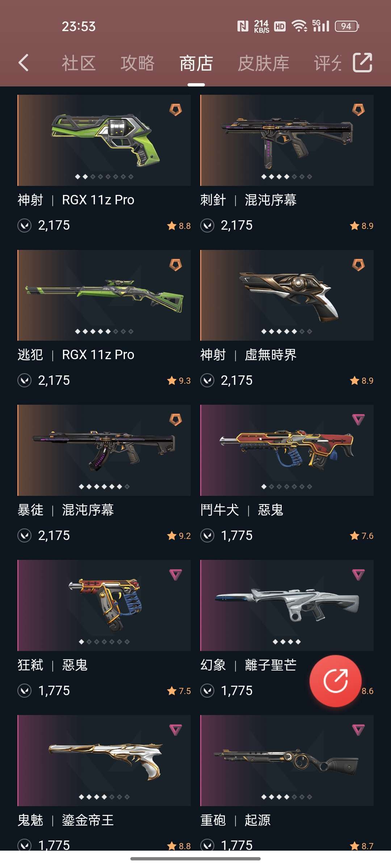Select the 商店 tab

[x=196, y=63]
